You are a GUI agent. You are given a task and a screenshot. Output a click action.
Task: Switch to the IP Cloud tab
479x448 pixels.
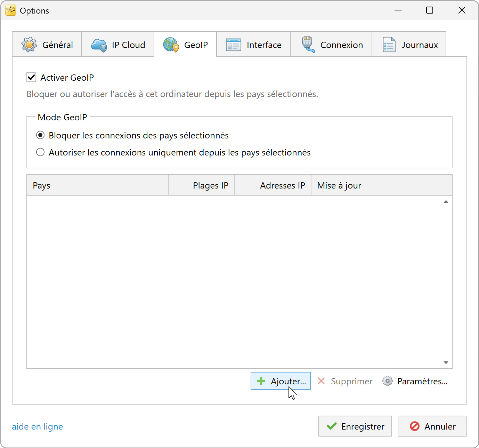tap(118, 45)
